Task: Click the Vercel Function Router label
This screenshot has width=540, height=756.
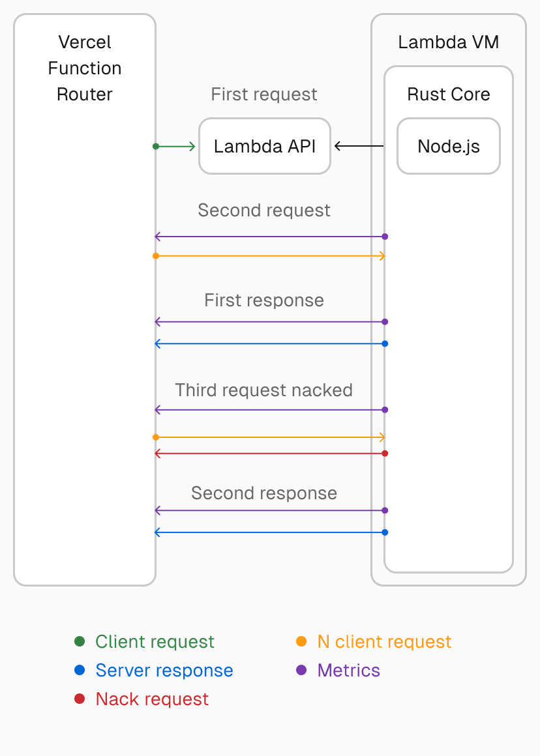Action: point(85,68)
